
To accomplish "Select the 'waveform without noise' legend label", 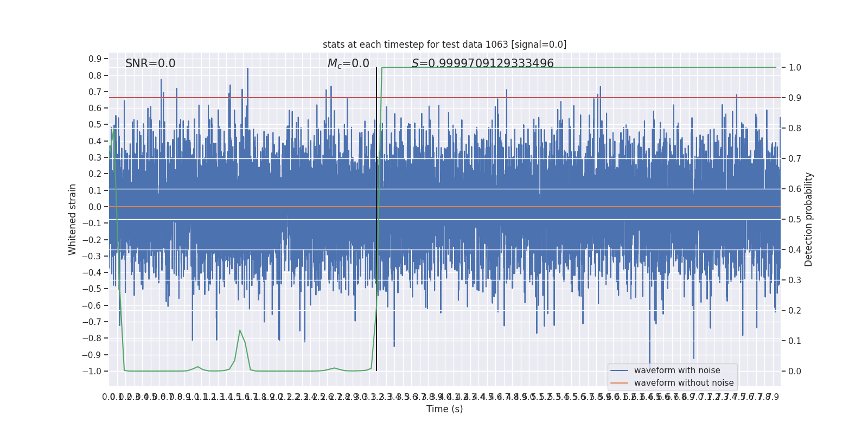I will click(684, 383).
